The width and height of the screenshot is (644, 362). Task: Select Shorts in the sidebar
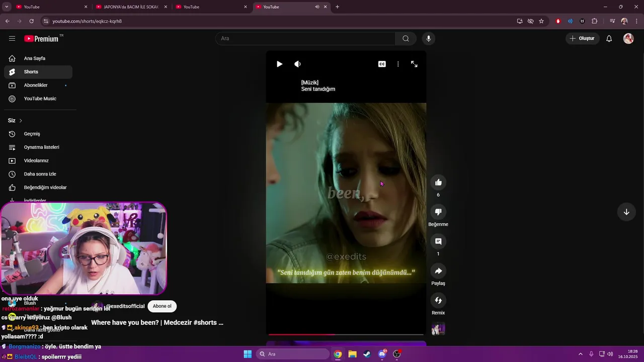pyautogui.click(x=38, y=72)
